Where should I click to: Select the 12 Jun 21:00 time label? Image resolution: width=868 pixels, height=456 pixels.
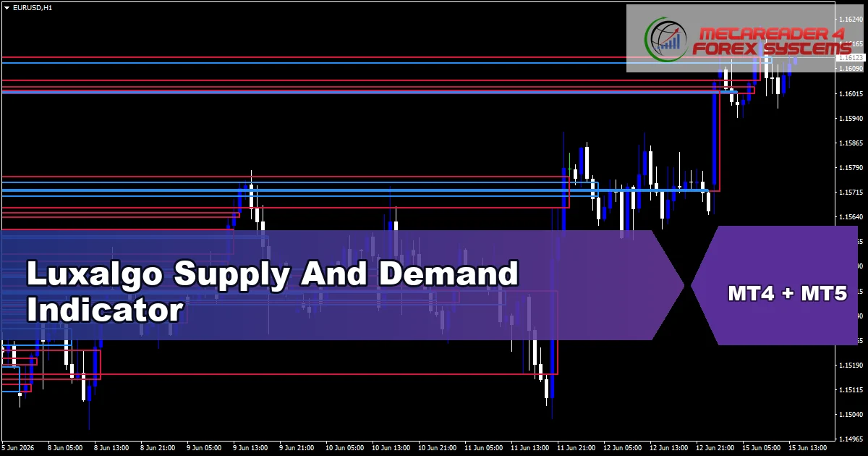(714, 447)
